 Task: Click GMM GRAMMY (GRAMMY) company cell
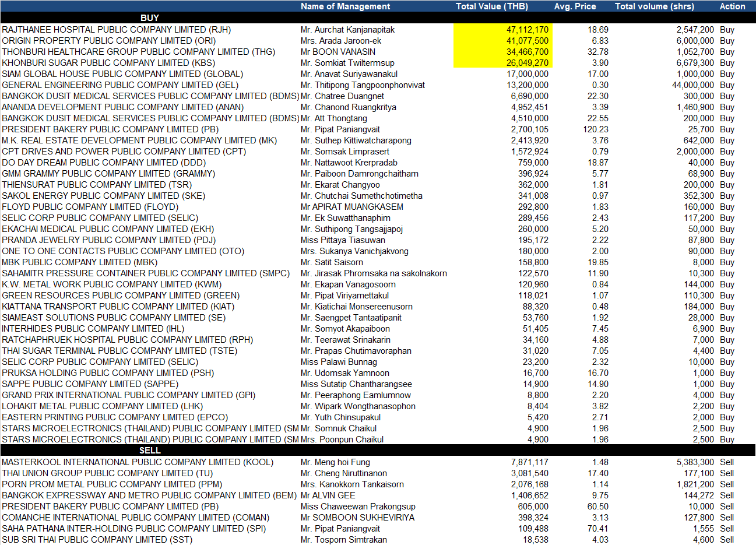pos(108,174)
